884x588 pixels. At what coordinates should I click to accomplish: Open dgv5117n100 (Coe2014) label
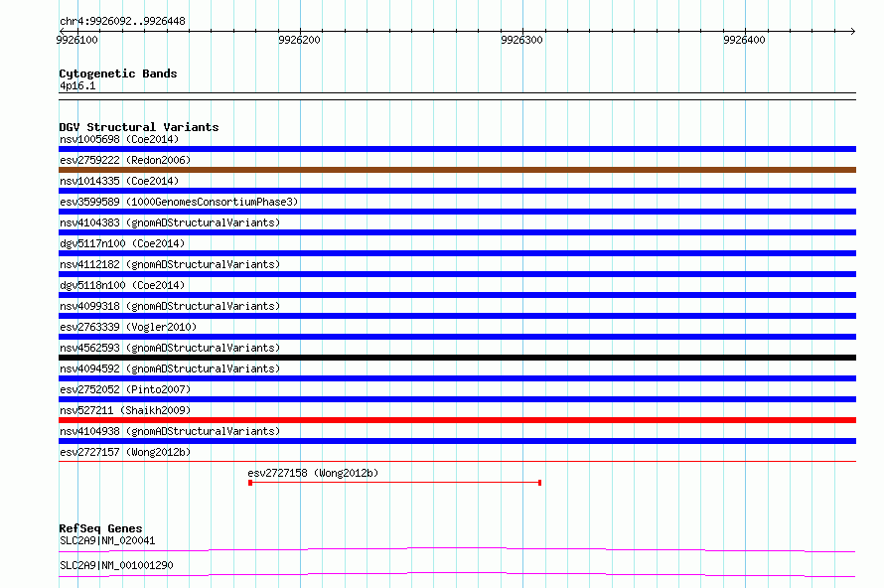tap(122, 243)
